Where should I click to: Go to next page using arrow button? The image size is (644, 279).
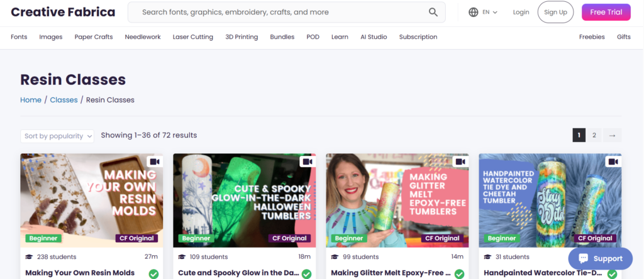(613, 135)
